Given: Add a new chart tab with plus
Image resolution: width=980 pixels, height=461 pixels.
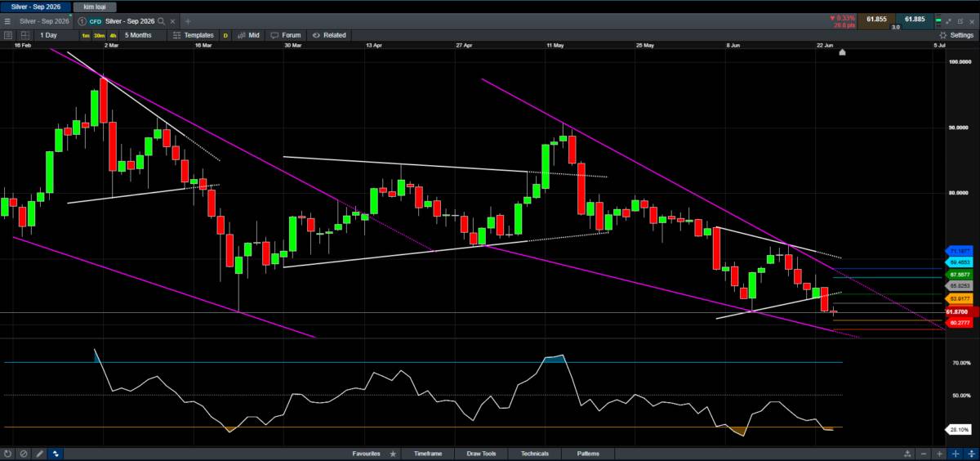Looking at the screenshot, I should 188,20.
